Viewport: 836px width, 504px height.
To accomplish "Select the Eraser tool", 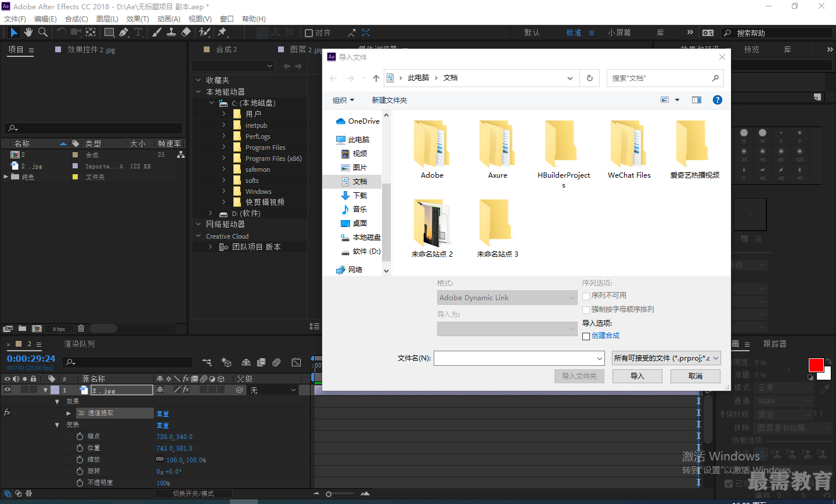I will pos(186,33).
